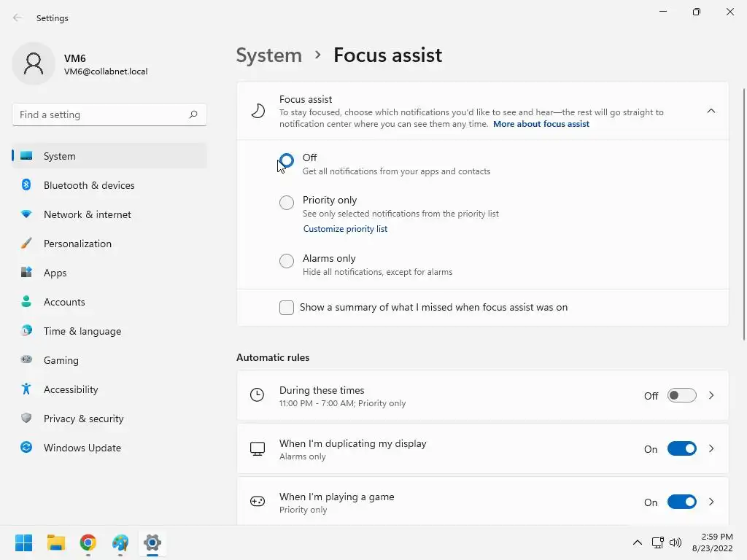Select the Alarms only radio button
747x560 pixels.
point(287,261)
